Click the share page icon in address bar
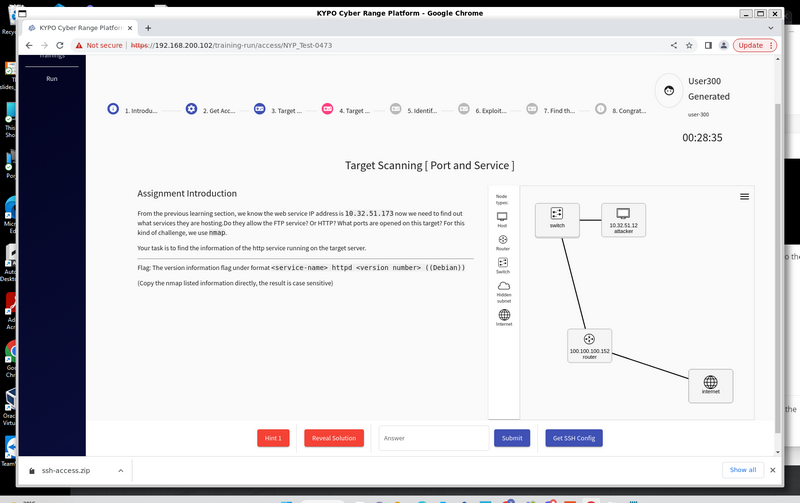 pyautogui.click(x=674, y=45)
